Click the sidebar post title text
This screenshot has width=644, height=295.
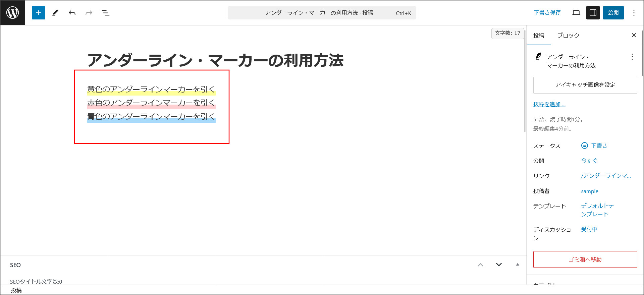(571, 61)
